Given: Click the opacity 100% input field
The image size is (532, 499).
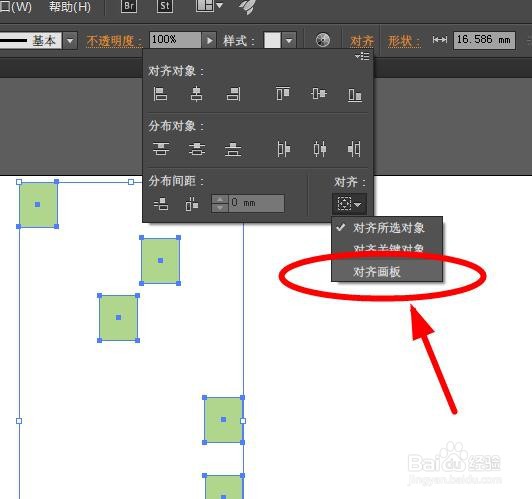Looking at the screenshot, I should point(175,41).
